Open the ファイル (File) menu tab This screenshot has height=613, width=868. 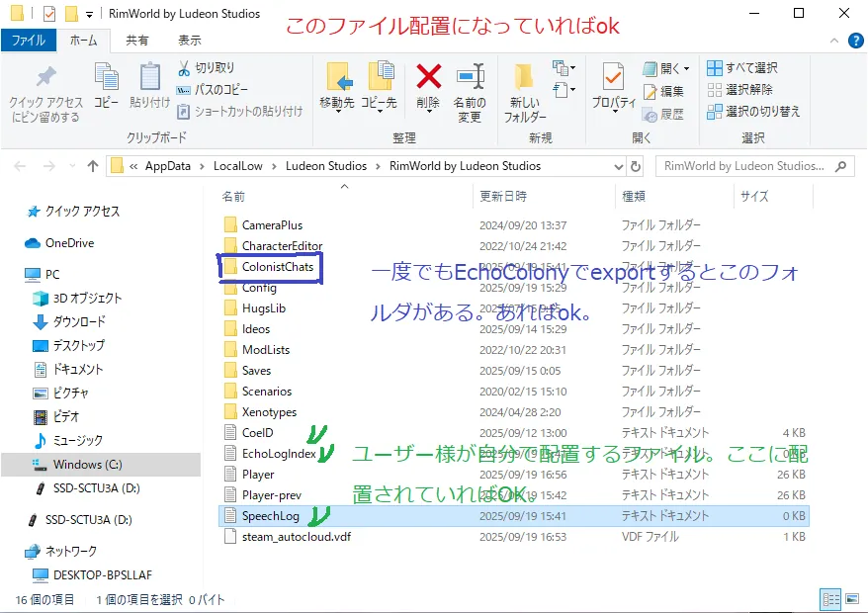click(28, 41)
